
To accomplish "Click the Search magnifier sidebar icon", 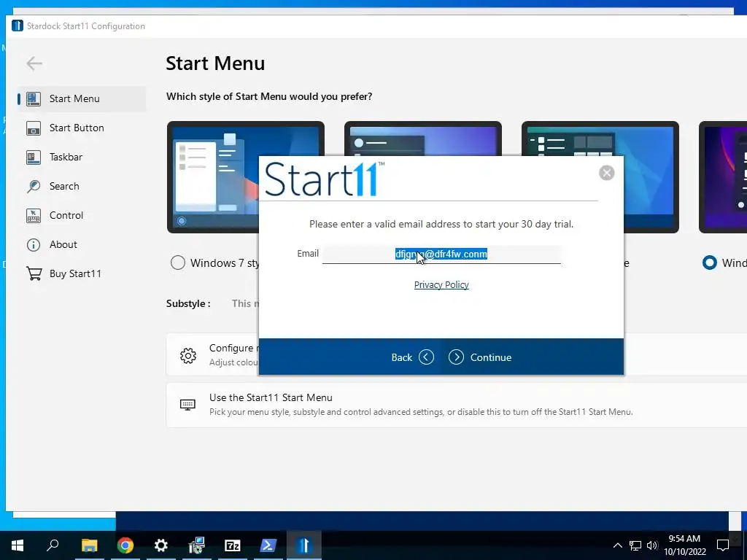I will (x=34, y=186).
